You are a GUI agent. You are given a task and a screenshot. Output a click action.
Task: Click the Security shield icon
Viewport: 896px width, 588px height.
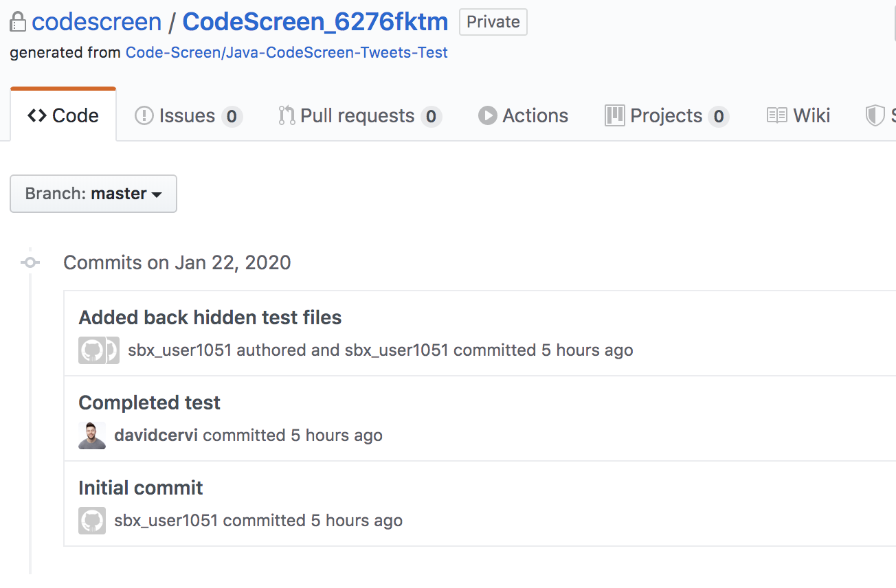(x=875, y=115)
